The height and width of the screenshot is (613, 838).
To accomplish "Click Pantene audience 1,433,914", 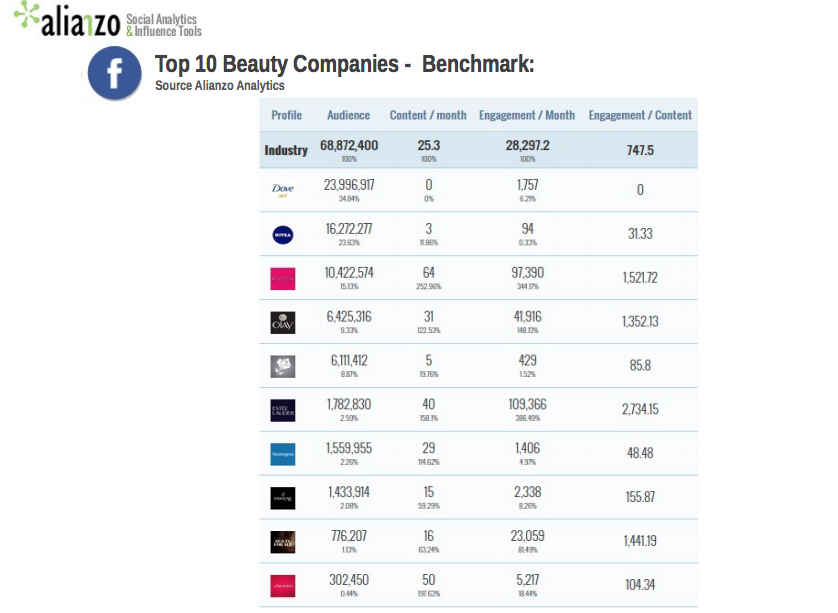I will (349, 492).
